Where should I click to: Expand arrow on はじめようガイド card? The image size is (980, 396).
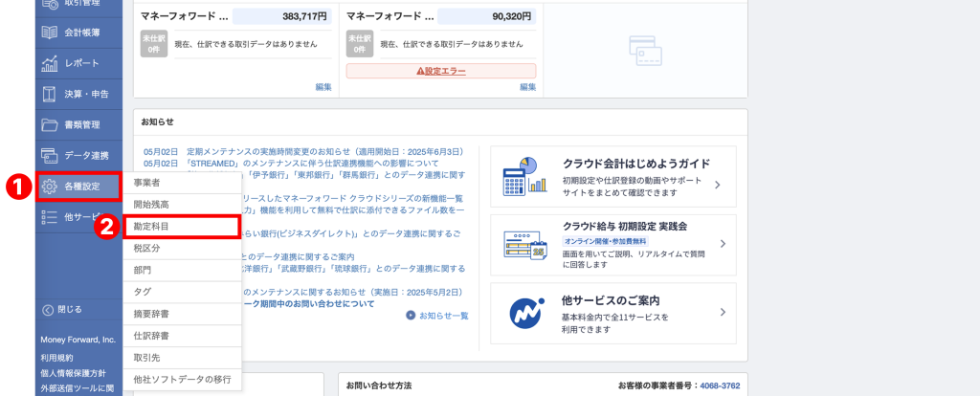pos(718,185)
